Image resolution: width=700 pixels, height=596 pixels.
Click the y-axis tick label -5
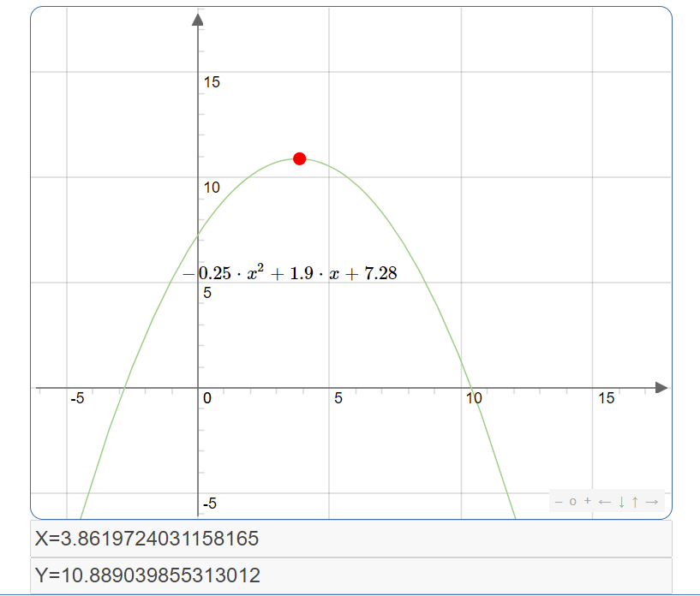209,504
